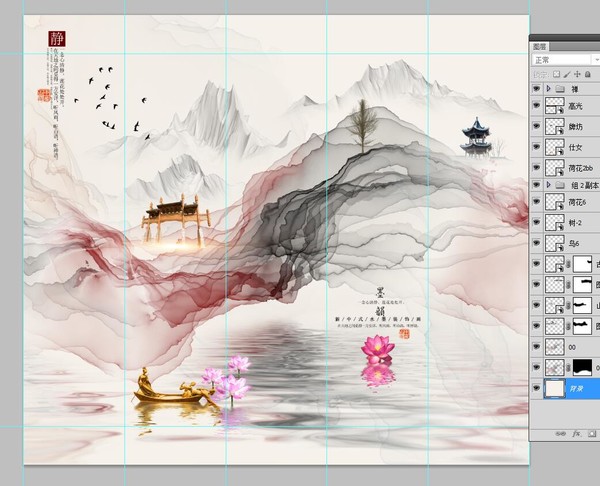Click the 荷花6 layer thumbnail

(x=554, y=201)
